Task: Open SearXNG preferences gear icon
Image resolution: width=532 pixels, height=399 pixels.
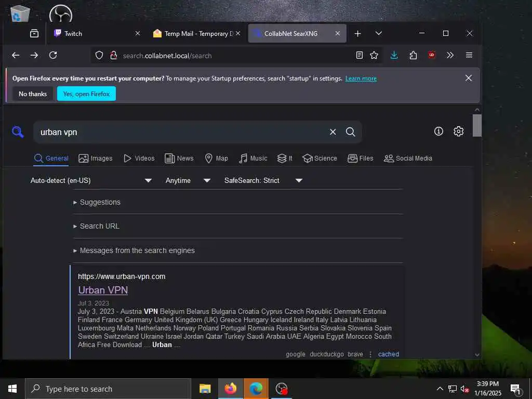Action: pyautogui.click(x=458, y=131)
